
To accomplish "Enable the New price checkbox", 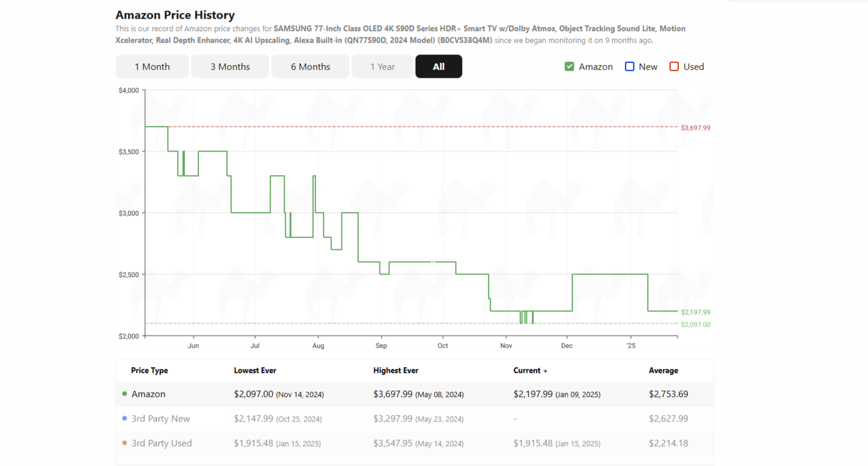I will 630,67.
